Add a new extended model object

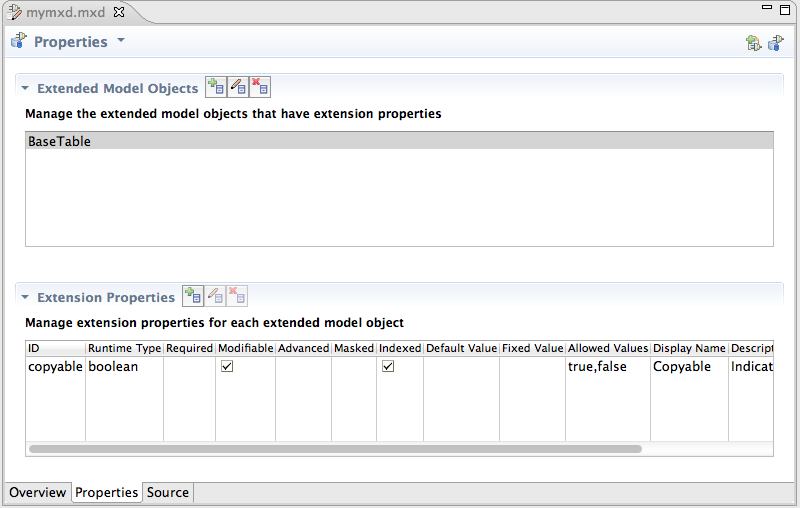216,88
